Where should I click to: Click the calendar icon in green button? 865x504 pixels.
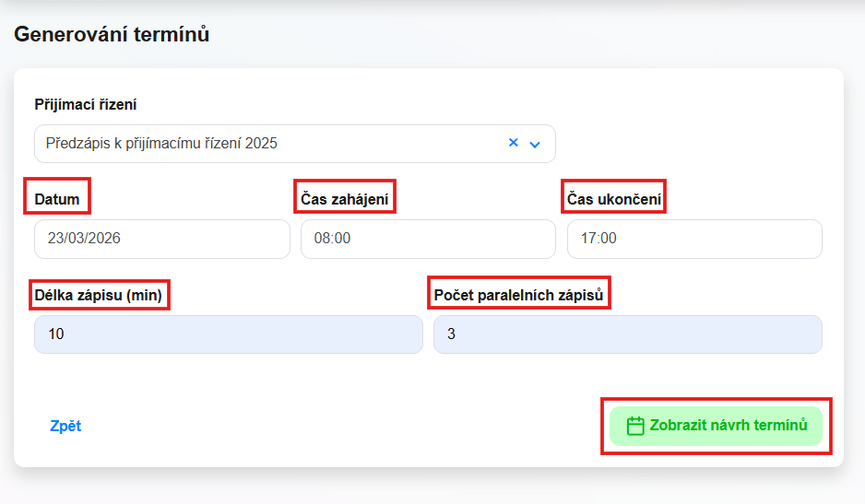pyautogui.click(x=634, y=426)
